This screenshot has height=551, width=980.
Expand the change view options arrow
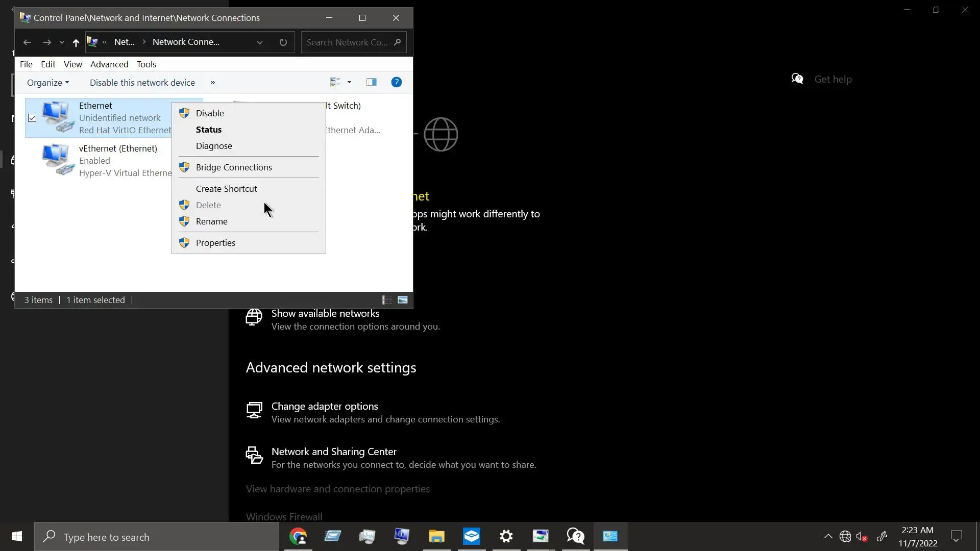(350, 82)
